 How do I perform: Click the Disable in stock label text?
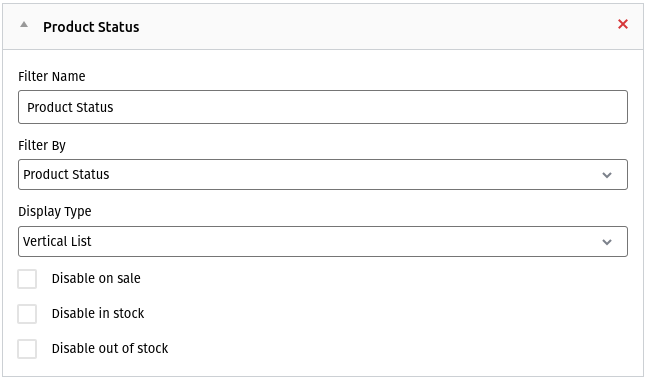click(x=98, y=314)
